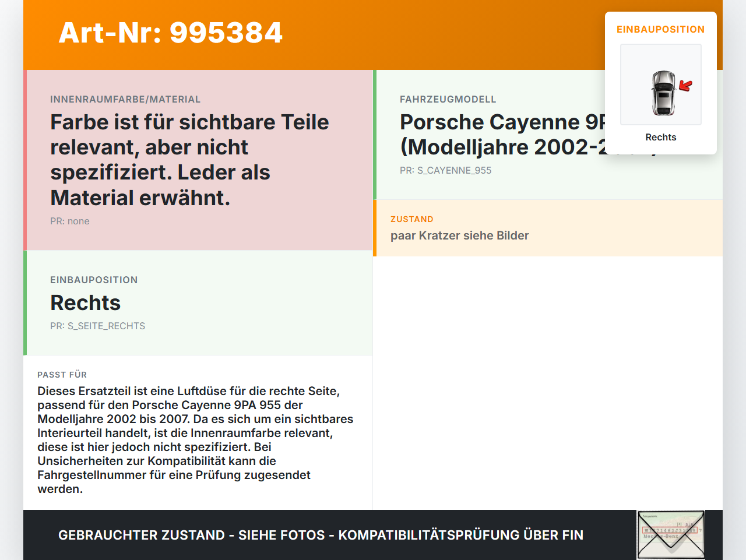Click the 'GEBRAUCHTER ZUSTAND - SIEHE FOTOS' footer text
The height and width of the screenshot is (560, 746).
[x=321, y=535]
